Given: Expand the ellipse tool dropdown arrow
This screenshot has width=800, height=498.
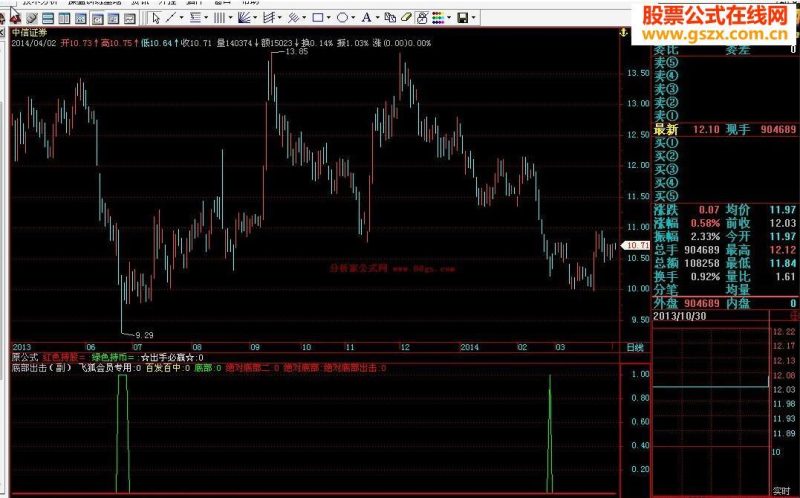Looking at the screenshot, I should 353,18.
